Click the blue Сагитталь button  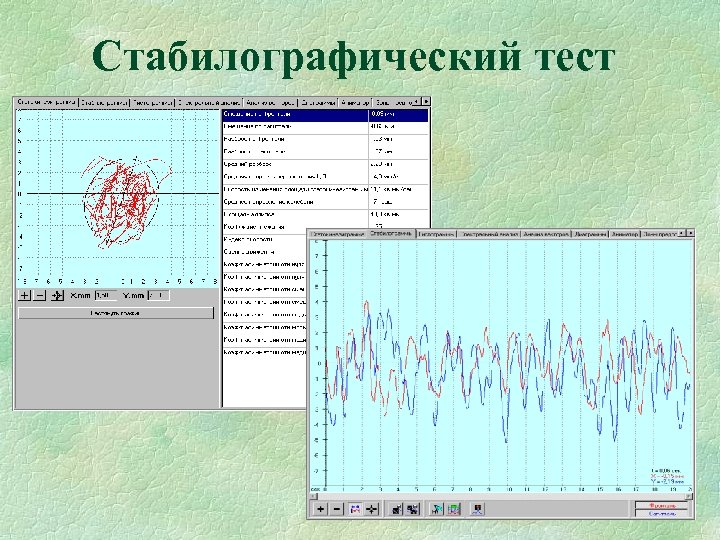[x=662, y=513]
